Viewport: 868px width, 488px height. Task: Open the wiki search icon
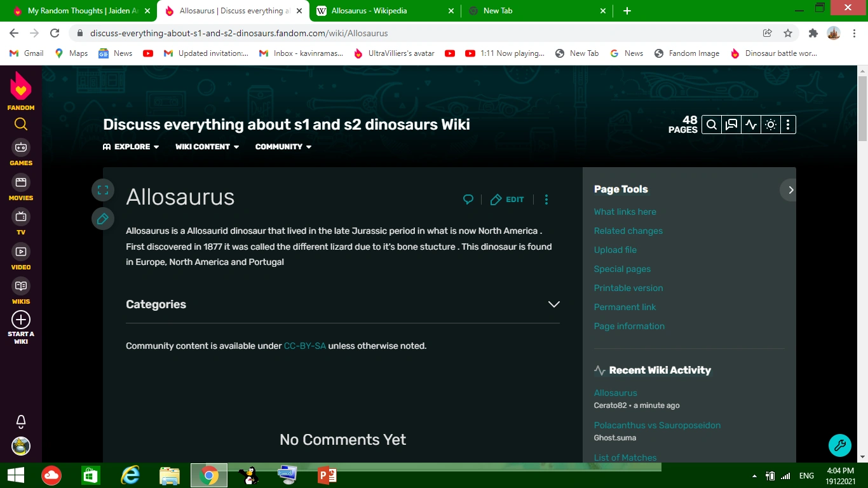pyautogui.click(x=712, y=125)
